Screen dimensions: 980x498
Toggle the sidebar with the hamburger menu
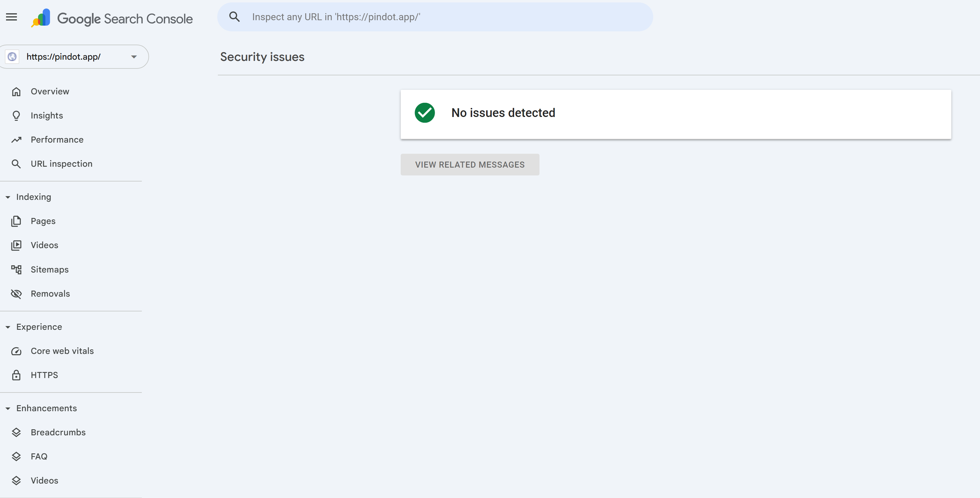point(11,17)
